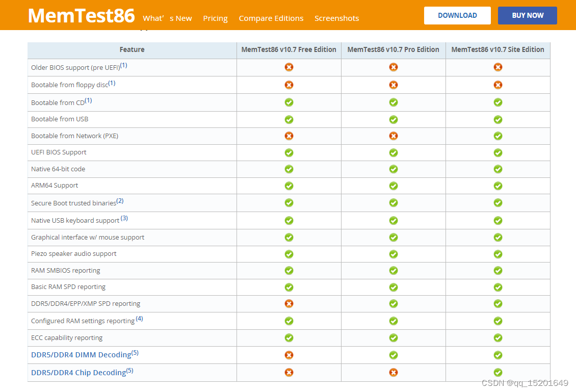Viewport: 576px width, 392px height.
Task: Click footnote (4) beside Configured RAM settings reporting
Action: pyautogui.click(x=139, y=319)
